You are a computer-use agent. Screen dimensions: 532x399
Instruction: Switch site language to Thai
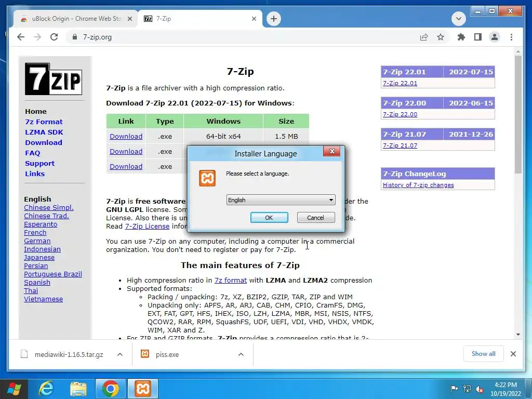click(31, 291)
